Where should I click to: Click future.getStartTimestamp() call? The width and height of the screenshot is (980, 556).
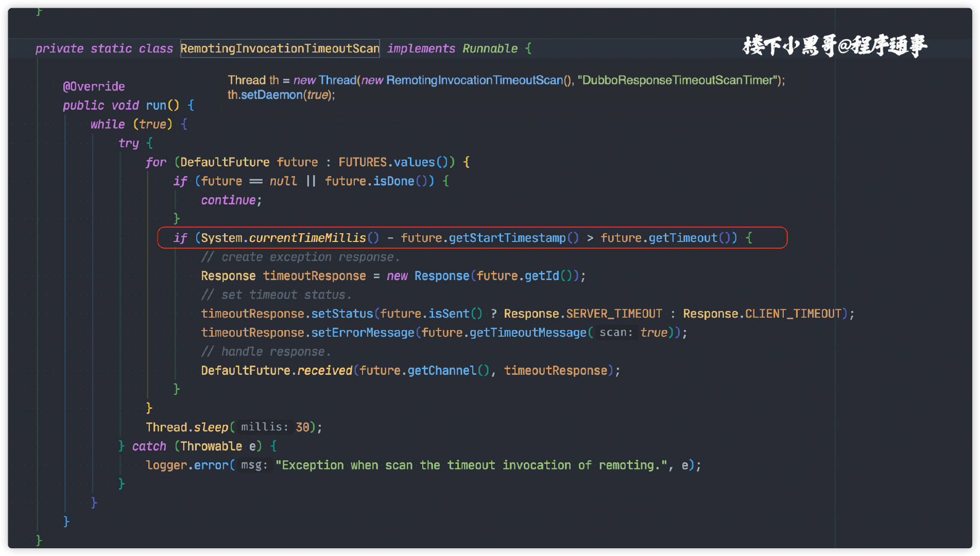click(490, 238)
